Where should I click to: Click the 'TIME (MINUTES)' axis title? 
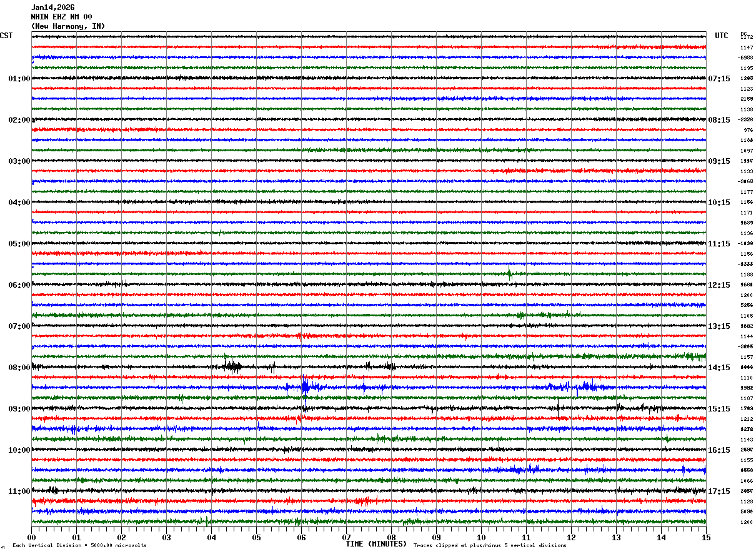click(376, 544)
